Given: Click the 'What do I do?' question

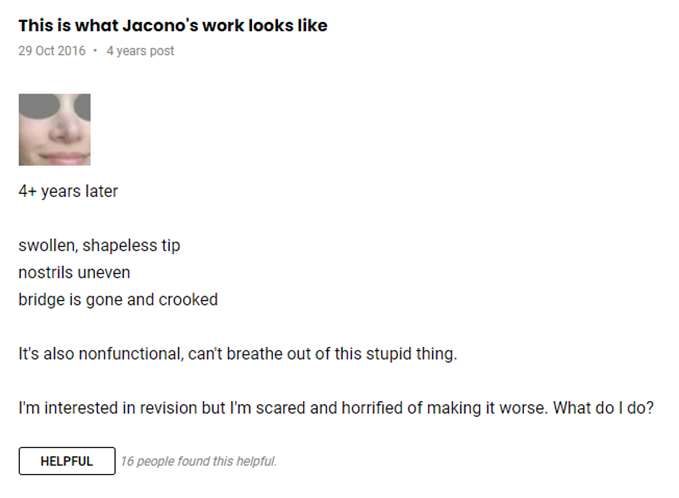Looking at the screenshot, I should tap(603, 408).
